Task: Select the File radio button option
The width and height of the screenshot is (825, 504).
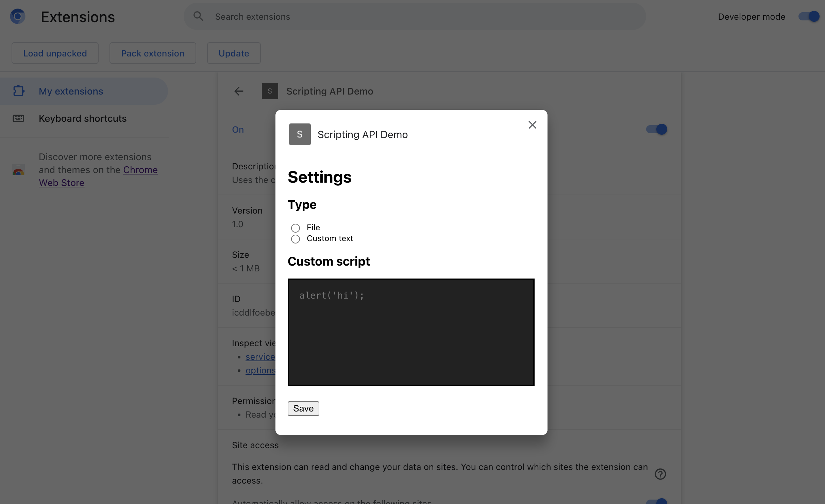Action: [295, 227]
